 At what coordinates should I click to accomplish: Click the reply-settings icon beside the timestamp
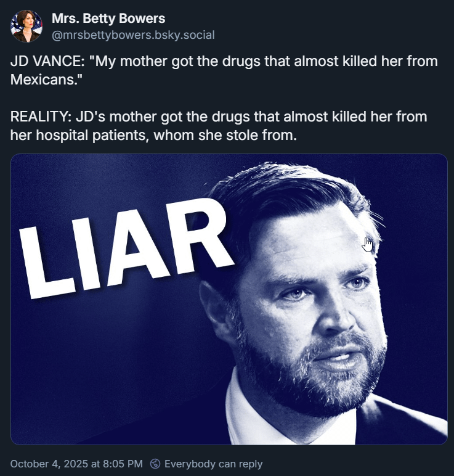(x=155, y=464)
